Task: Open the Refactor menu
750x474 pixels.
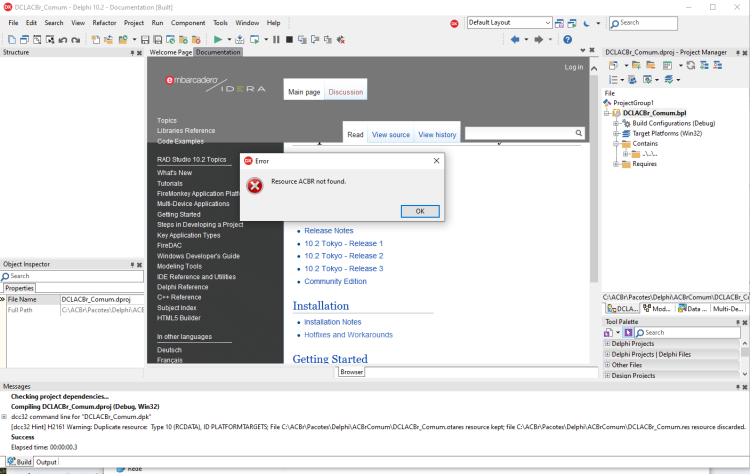Action: (x=104, y=23)
